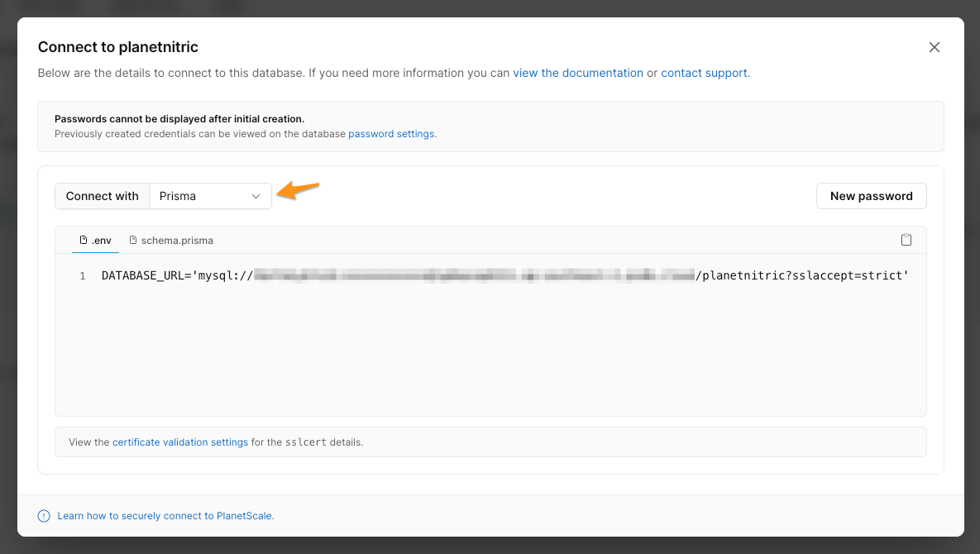Click the Connect with label
980x554 pixels.
102,196
